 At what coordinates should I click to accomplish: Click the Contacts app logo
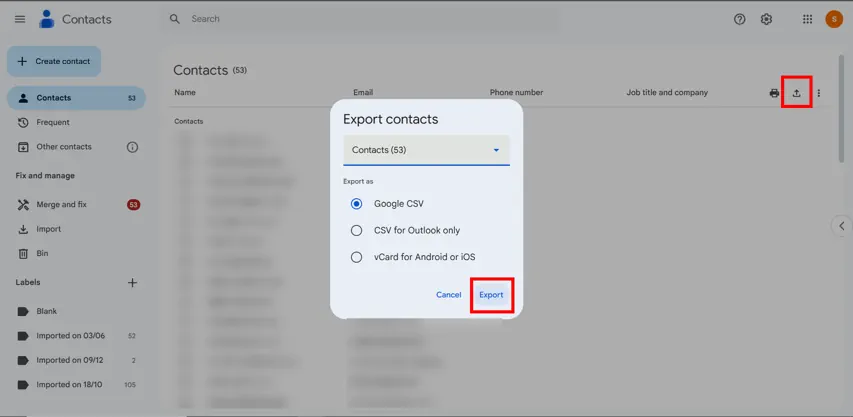click(x=47, y=19)
